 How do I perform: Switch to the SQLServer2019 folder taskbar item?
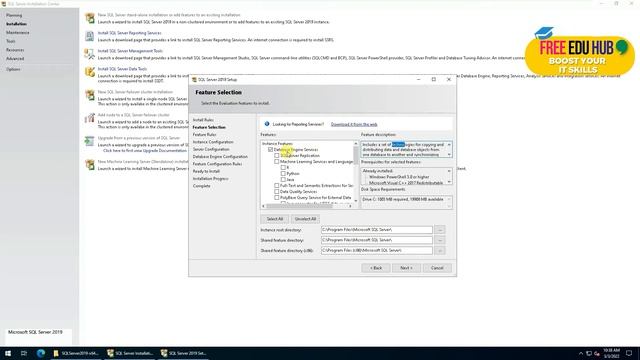pos(76,353)
